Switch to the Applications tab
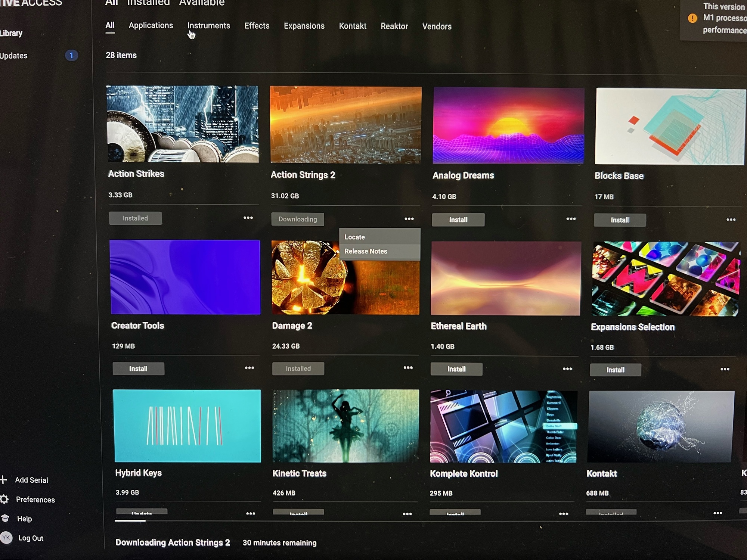Viewport: 747px width, 560px height. click(151, 25)
